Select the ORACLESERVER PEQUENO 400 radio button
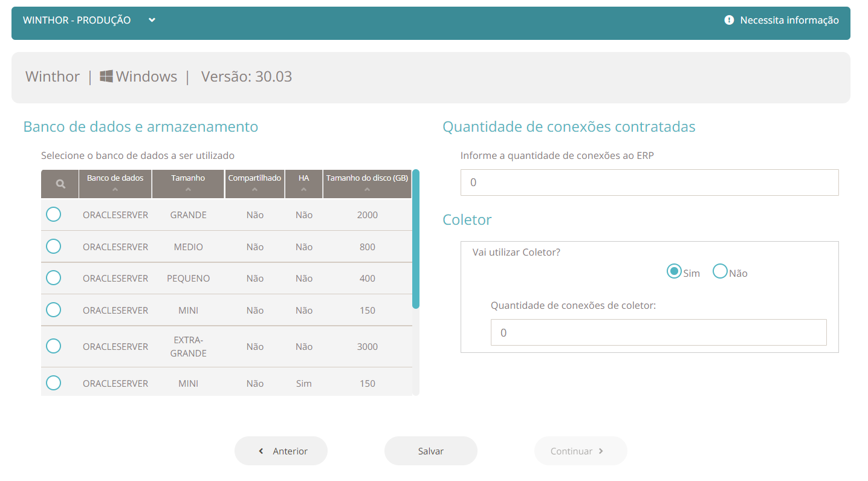 coord(54,277)
